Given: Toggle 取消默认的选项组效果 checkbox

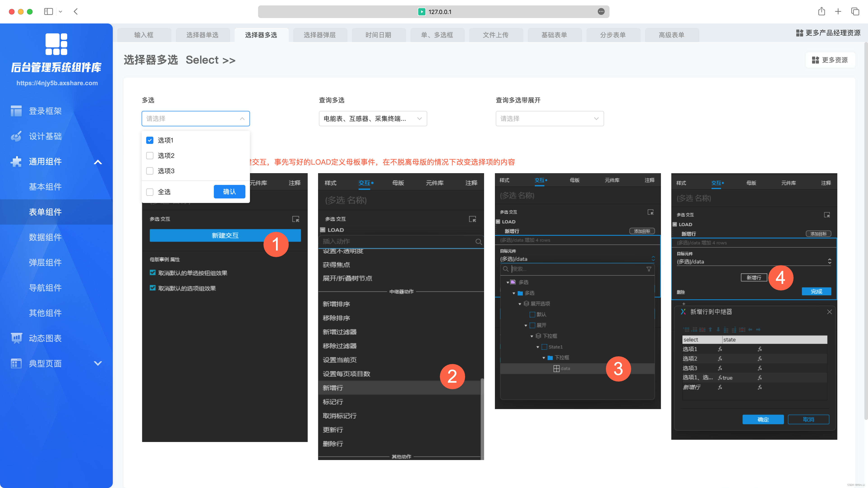Looking at the screenshot, I should click(x=153, y=288).
